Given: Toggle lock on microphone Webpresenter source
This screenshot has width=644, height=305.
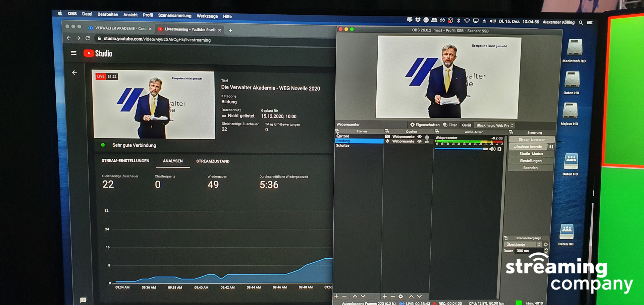Looking at the screenshot, I should (427, 141).
